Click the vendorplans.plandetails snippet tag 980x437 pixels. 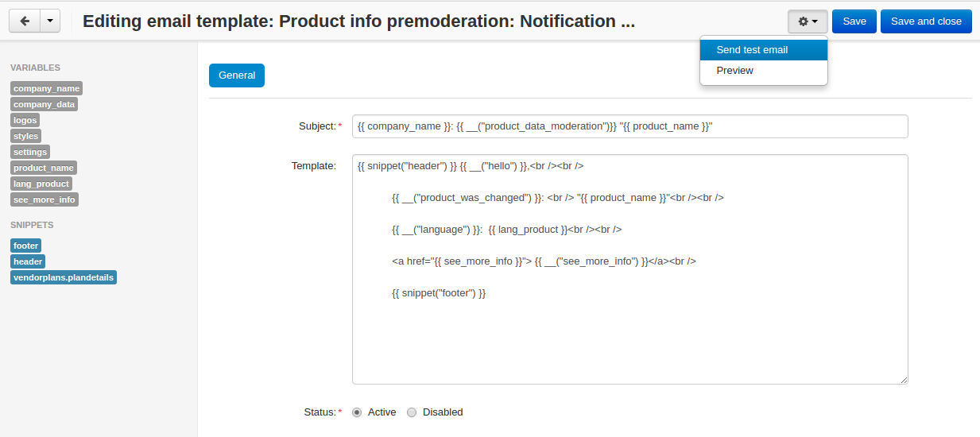pos(64,277)
